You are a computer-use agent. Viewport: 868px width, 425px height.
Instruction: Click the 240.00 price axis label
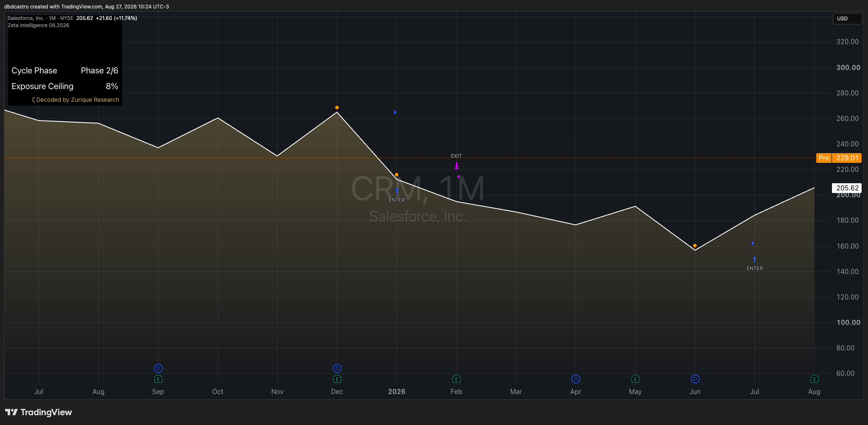848,144
